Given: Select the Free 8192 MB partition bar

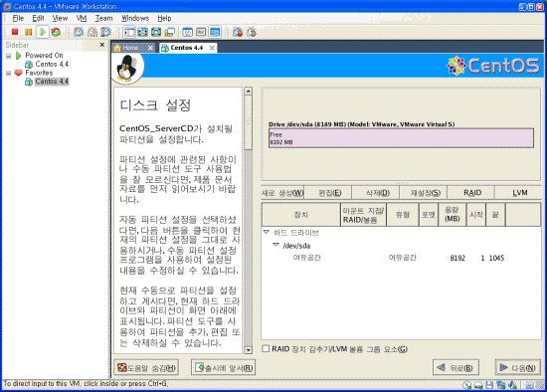Looking at the screenshot, I should [x=401, y=138].
